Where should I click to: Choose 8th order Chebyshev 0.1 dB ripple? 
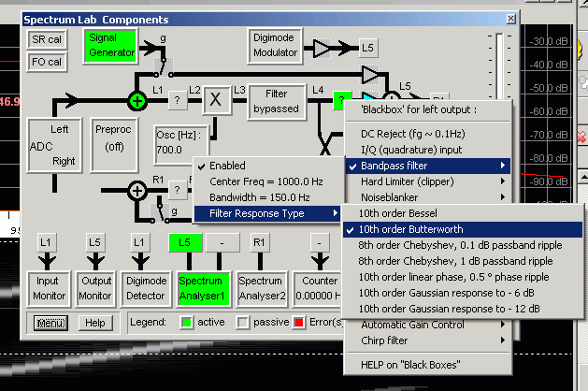pos(463,245)
